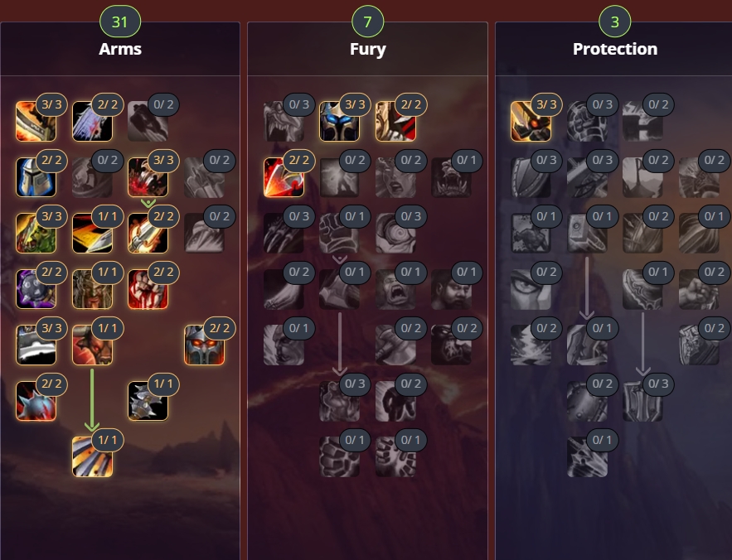Image resolution: width=732 pixels, height=560 pixels.
Task: Select the Cruelty talent with 2/2 in Fury
Action: (x=395, y=121)
